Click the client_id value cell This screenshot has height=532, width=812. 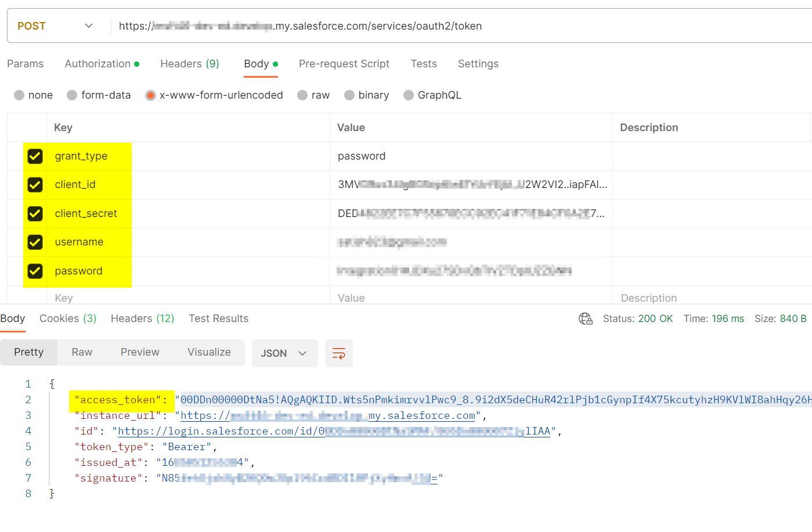(471, 184)
